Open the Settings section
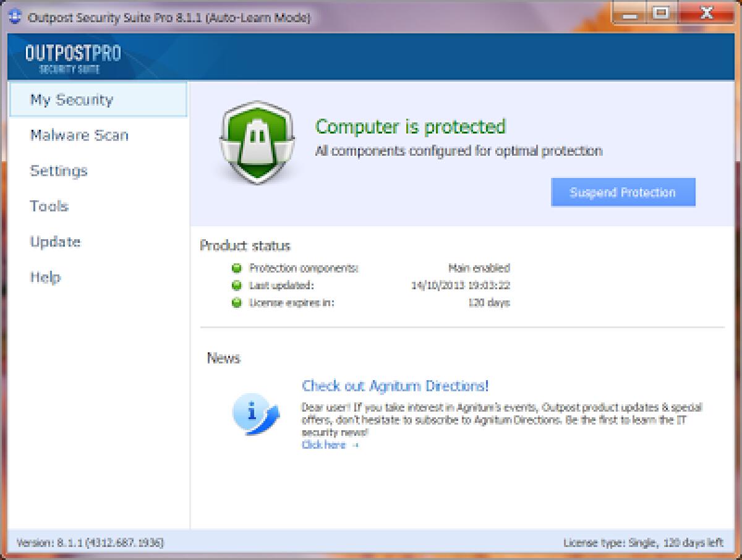 click(59, 171)
